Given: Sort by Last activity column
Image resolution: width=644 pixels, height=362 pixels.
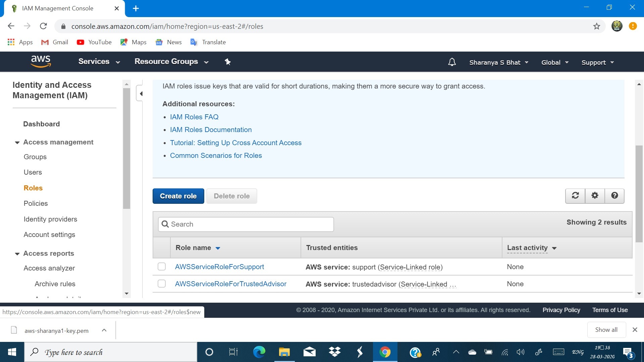Looking at the screenshot, I should tap(532, 248).
